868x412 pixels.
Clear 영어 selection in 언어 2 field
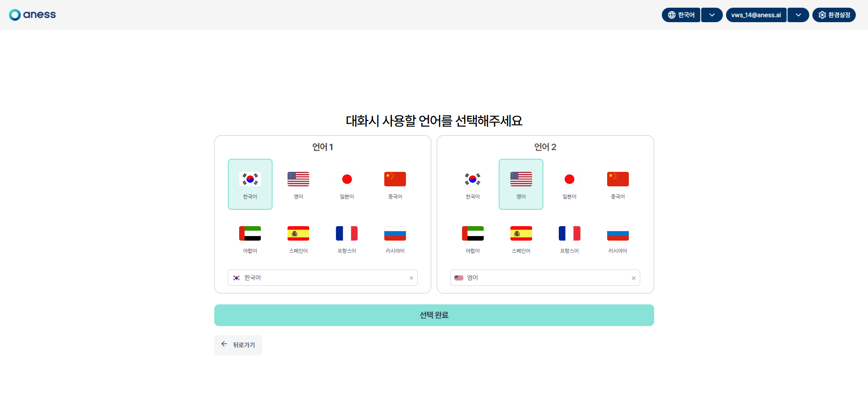click(634, 278)
